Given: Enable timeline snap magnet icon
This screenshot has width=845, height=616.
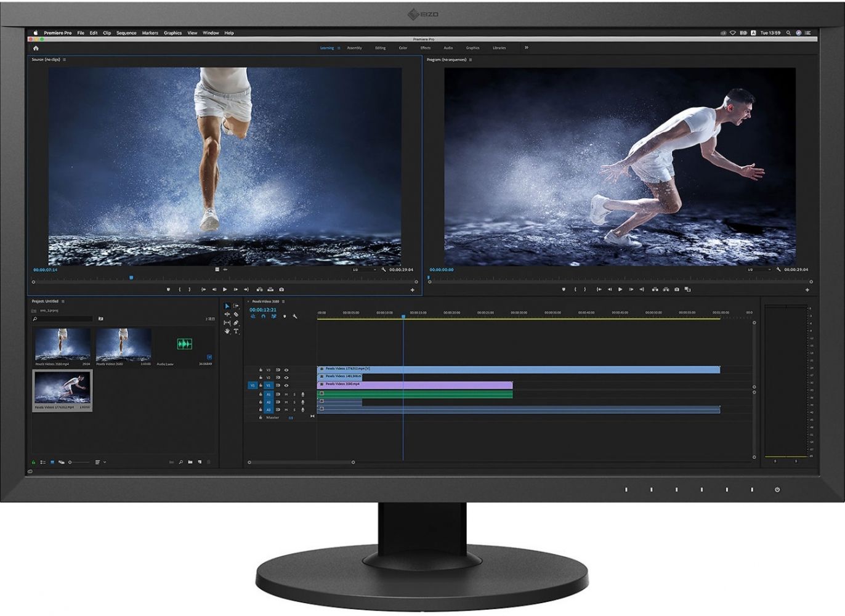Looking at the screenshot, I should point(263,317).
